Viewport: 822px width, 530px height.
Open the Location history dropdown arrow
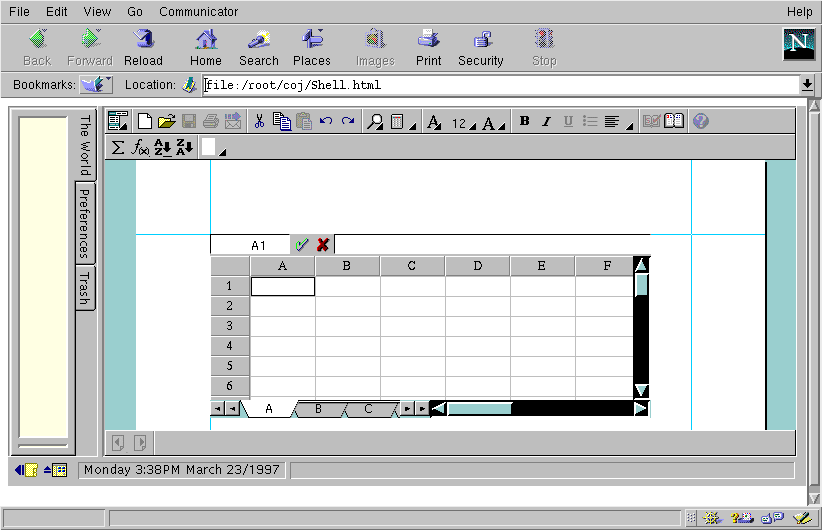point(806,85)
